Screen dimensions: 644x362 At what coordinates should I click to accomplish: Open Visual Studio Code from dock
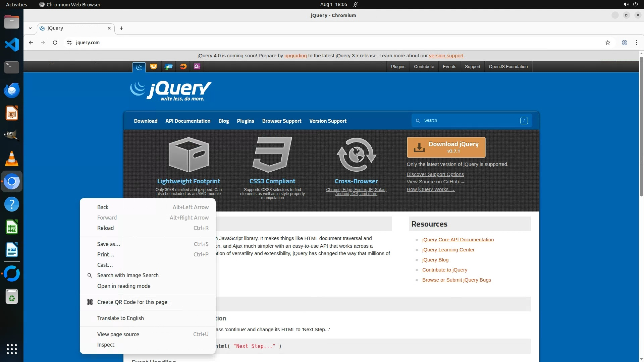pyautogui.click(x=12, y=45)
